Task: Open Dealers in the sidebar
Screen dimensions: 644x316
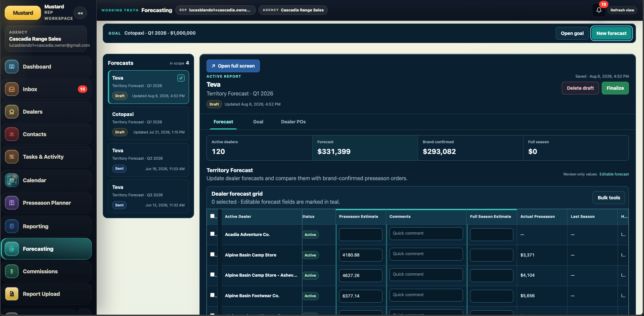Action: (46, 112)
